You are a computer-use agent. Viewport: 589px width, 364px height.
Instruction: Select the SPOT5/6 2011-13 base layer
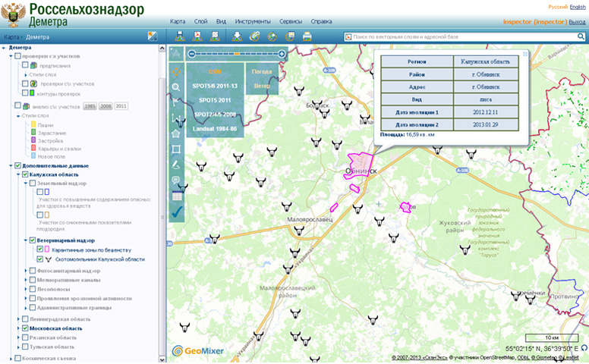click(x=215, y=86)
